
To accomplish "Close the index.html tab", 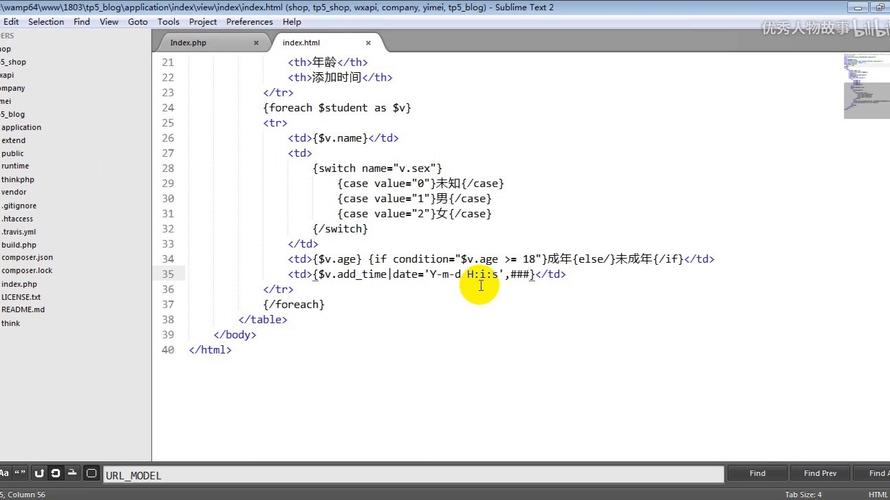I will coord(368,43).
